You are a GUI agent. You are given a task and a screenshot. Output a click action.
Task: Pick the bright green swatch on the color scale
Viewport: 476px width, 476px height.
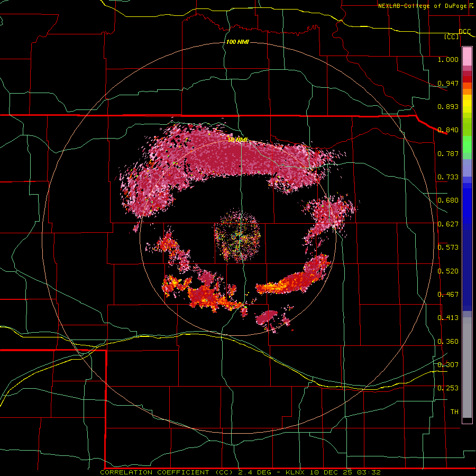point(467,144)
